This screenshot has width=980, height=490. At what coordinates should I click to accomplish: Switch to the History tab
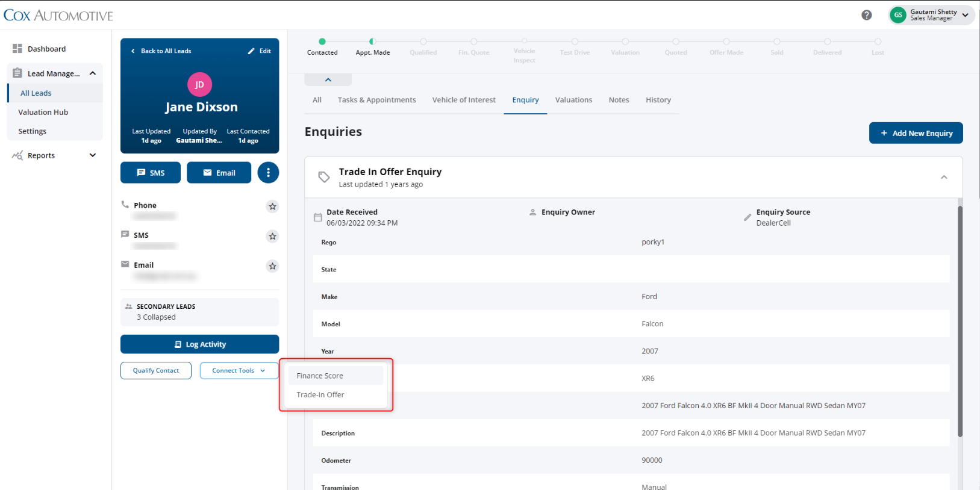[658, 100]
